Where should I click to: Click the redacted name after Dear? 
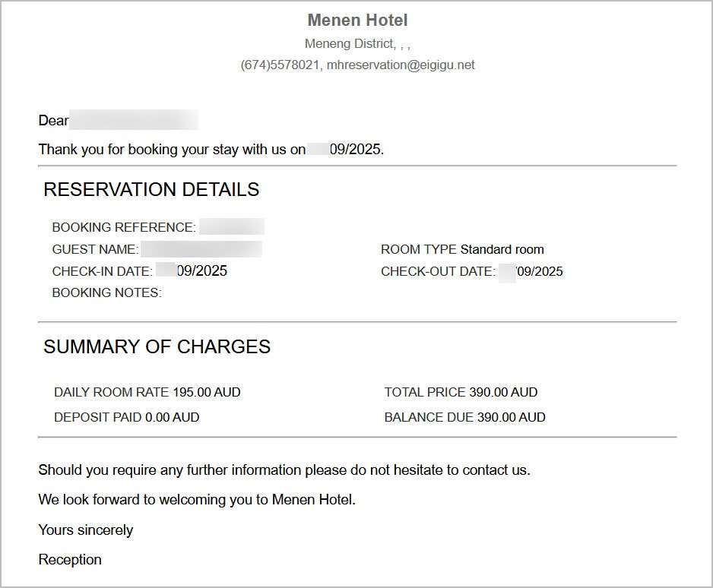[134, 120]
